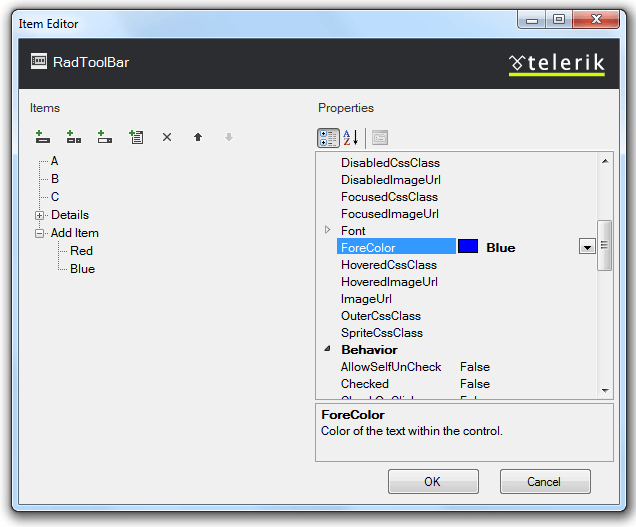The height and width of the screenshot is (527, 636).
Task: Click the Checked property name
Action: 365,384
